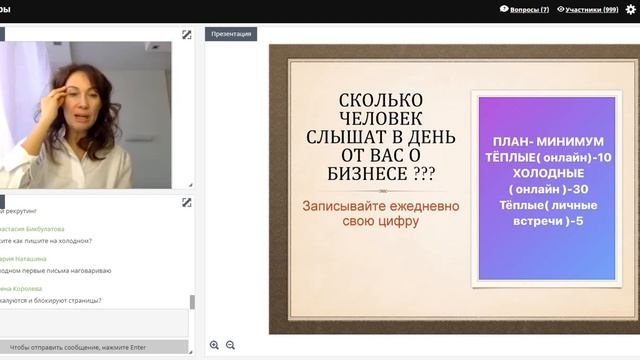Click the 'рекрутинг' chat line
The width and height of the screenshot is (640, 360).
point(18,211)
